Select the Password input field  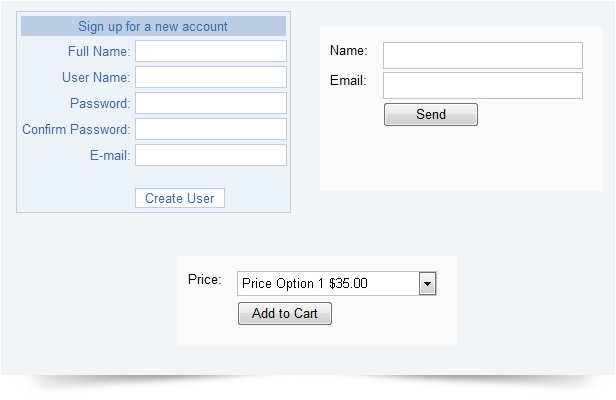click(x=210, y=103)
